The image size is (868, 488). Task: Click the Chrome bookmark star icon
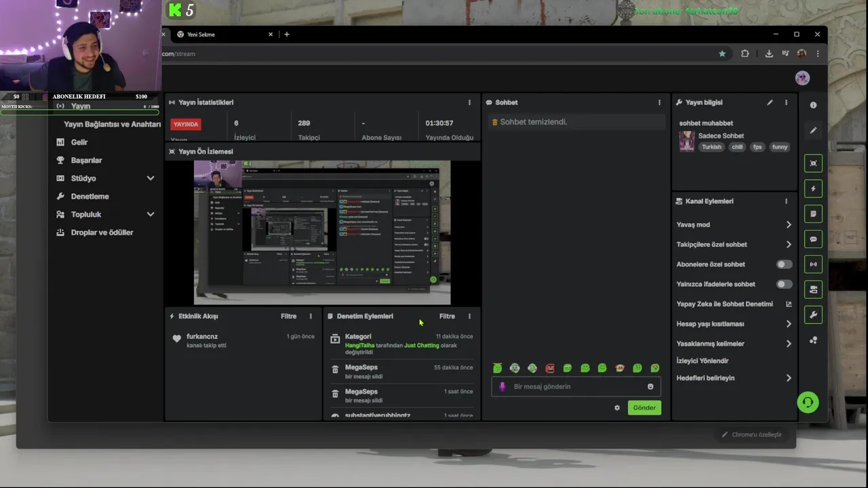coord(722,54)
